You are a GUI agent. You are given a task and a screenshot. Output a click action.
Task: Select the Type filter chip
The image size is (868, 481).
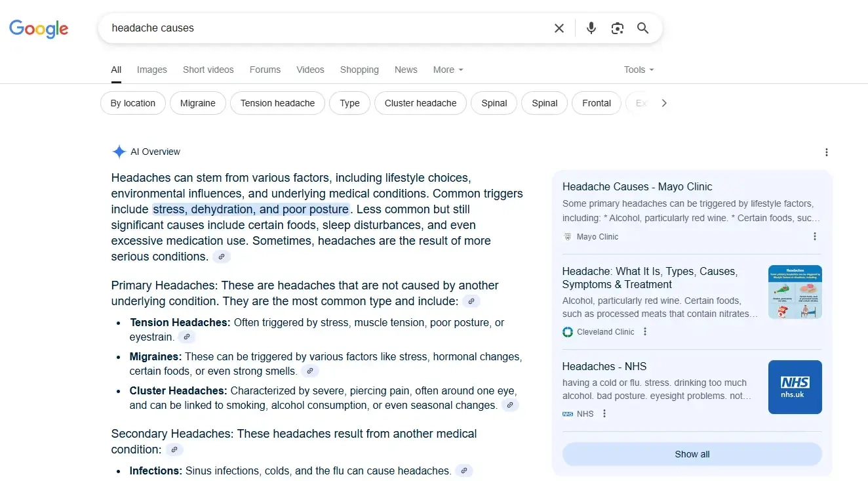click(349, 103)
